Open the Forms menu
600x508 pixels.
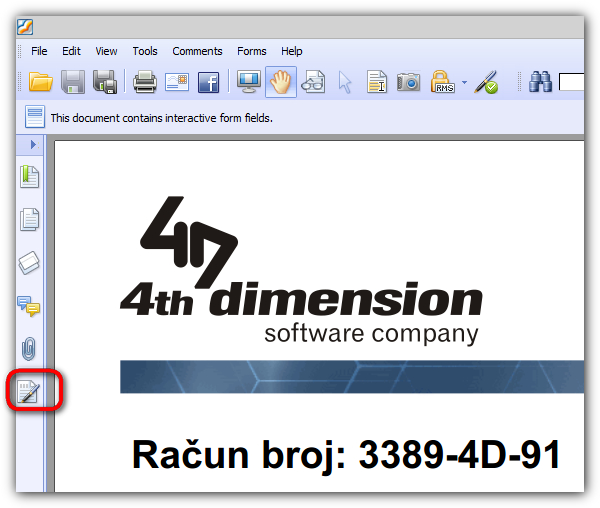(x=251, y=51)
